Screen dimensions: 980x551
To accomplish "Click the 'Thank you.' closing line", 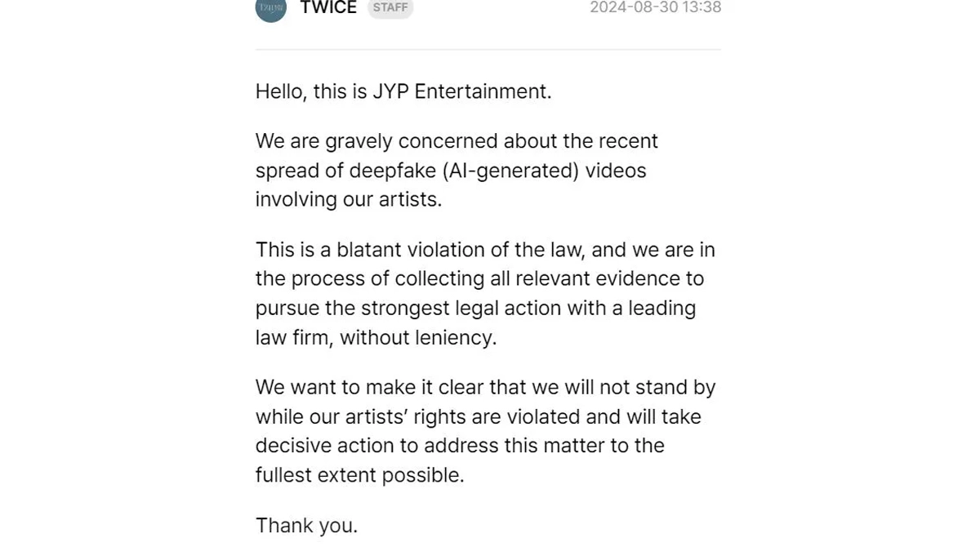I will 306,526.
